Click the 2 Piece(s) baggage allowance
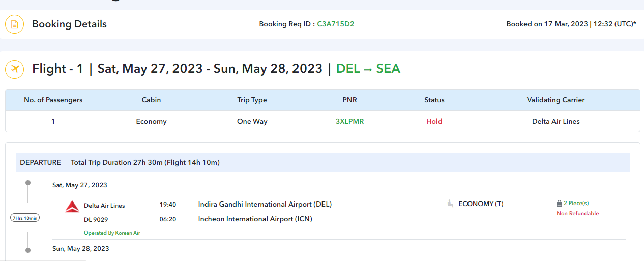The image size is (644, 261). 576,204
